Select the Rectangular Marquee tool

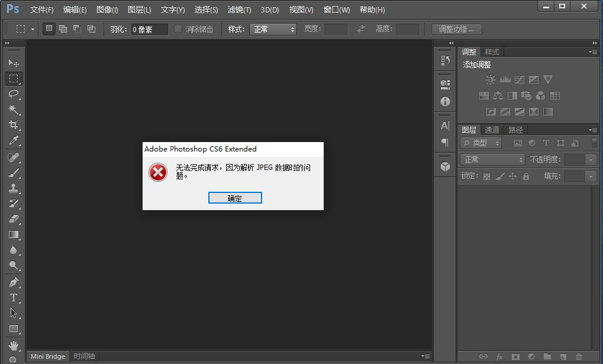14,79
